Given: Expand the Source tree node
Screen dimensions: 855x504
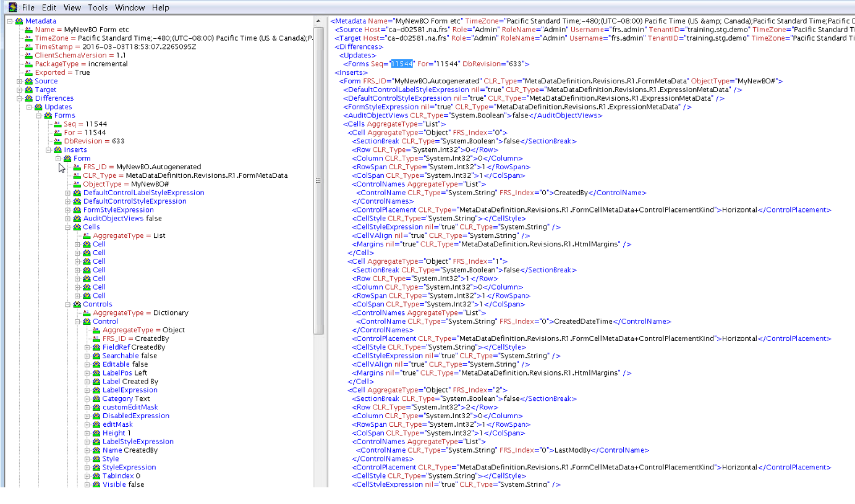Looking at the screenshot, I should click(19, 82).
